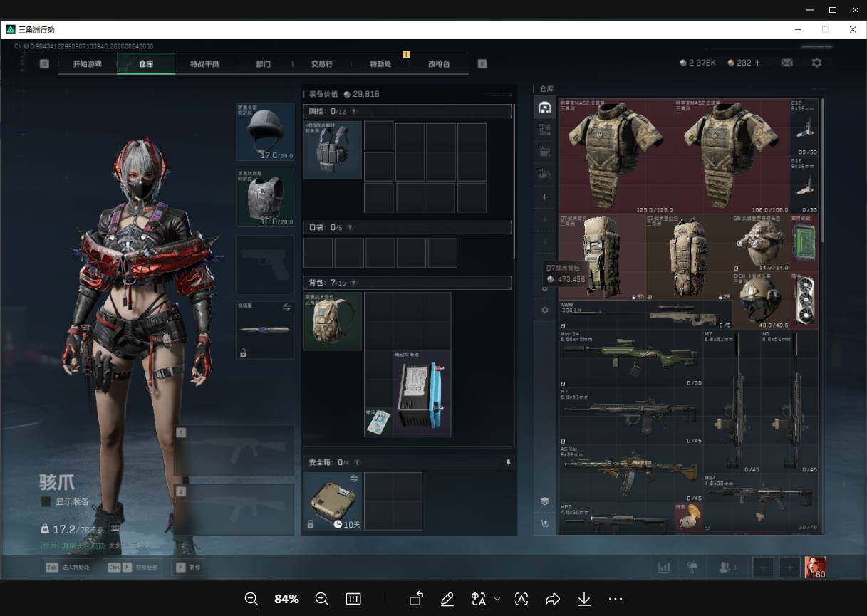This screenshot has width=867, height=616.
Task: Select the 电动车电池 battery item
Action: tap(422, 393)
